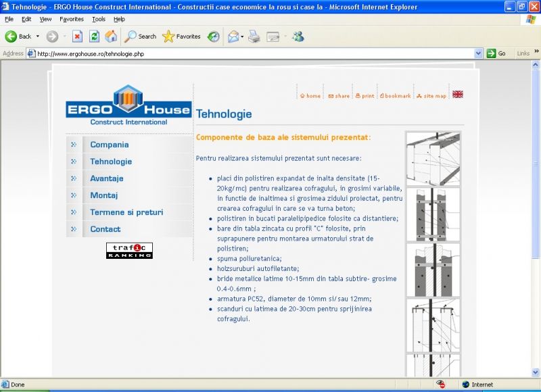Click the Back navigation button
The width and height of the screenshot is (541, 392).
[x=18, y=36]
